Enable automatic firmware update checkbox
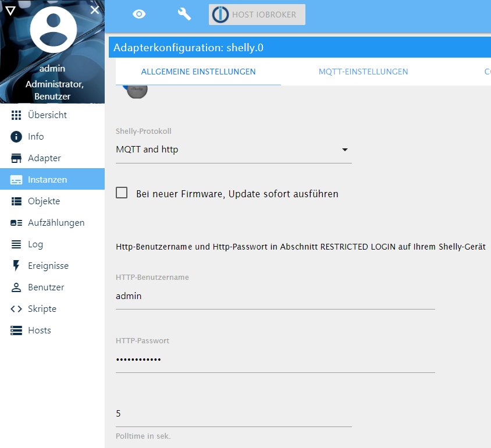 click(x=122, y=193)
